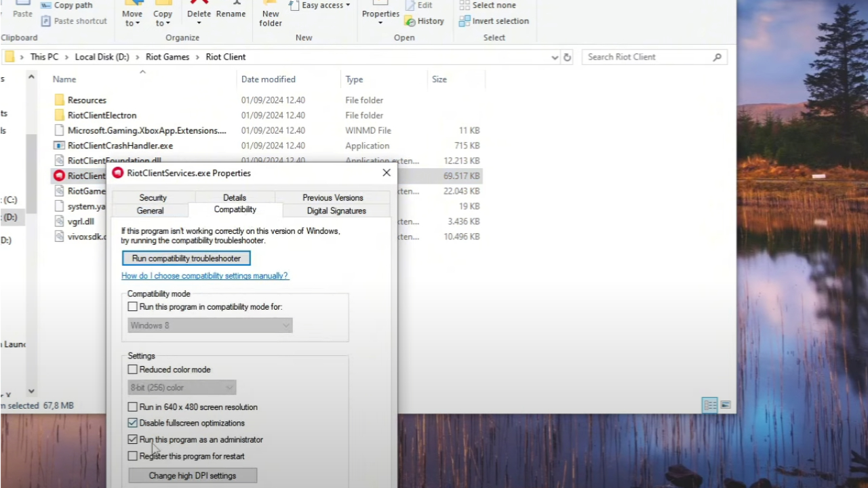Viewport: 868px width, 488px height.
Task: Open History from the ribbon
Action: 425,21
